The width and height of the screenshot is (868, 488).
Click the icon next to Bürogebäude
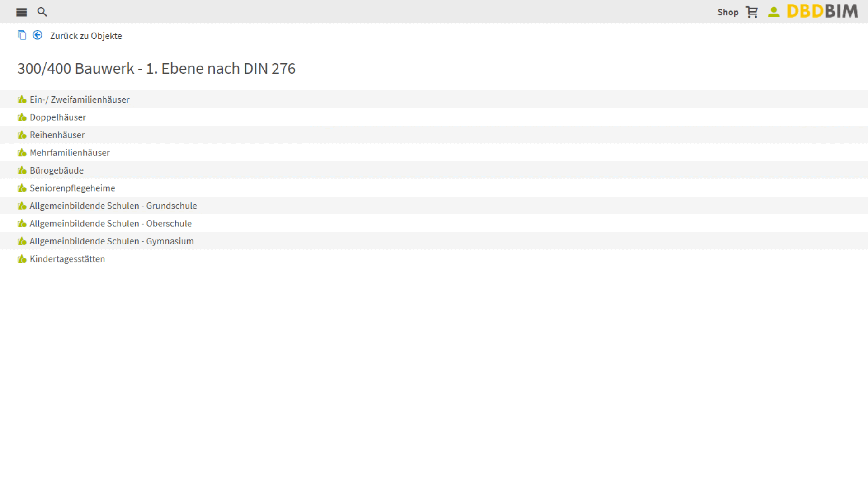(22, 170)
